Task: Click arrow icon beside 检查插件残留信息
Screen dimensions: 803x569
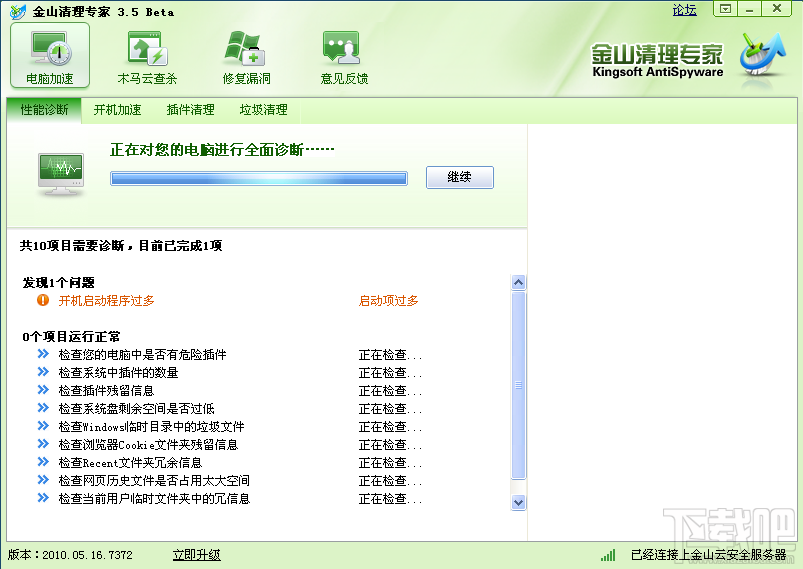Action: coord(43,390)
